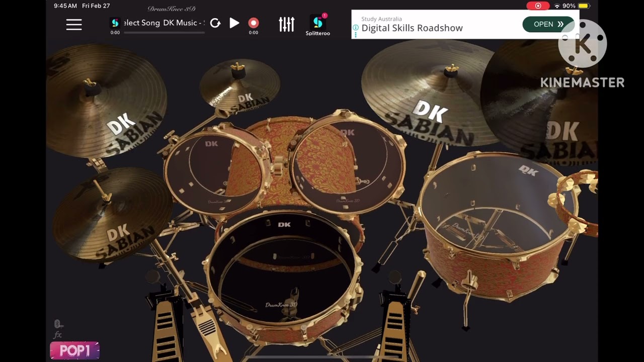This screenshot has height=362, width=644.
Task: Open the hamburger menu
Action: pos(74,25)
